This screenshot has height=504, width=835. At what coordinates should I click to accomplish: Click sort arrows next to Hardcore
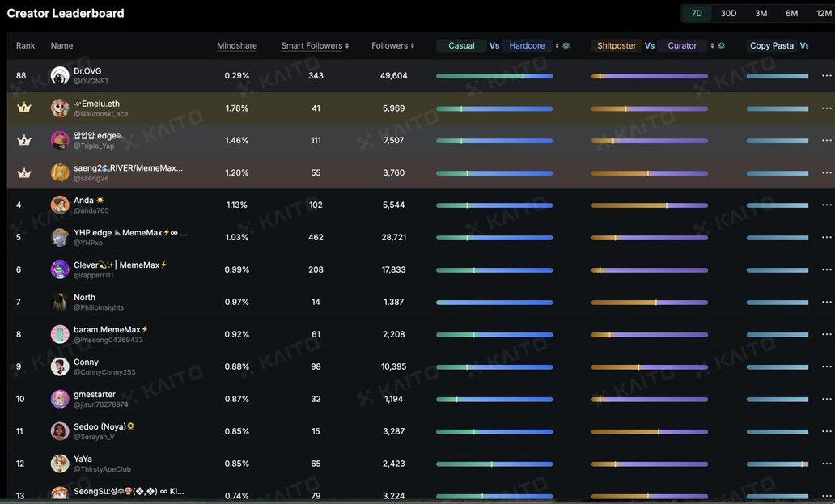(x=557, y=46)
